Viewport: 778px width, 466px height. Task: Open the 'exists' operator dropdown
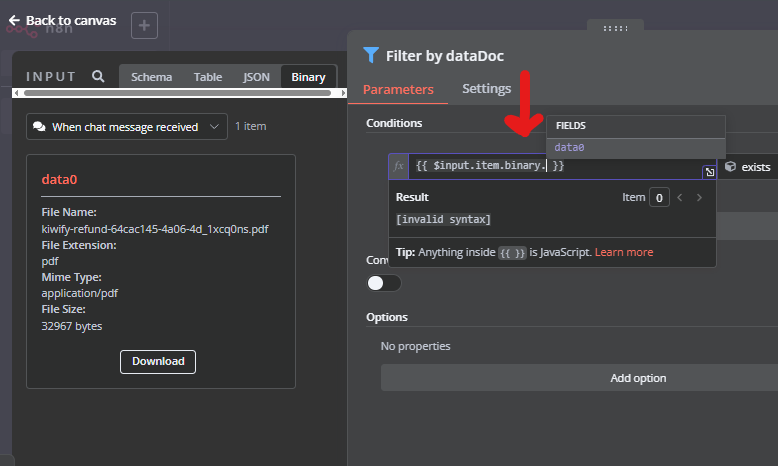click(x=748, y=167)
